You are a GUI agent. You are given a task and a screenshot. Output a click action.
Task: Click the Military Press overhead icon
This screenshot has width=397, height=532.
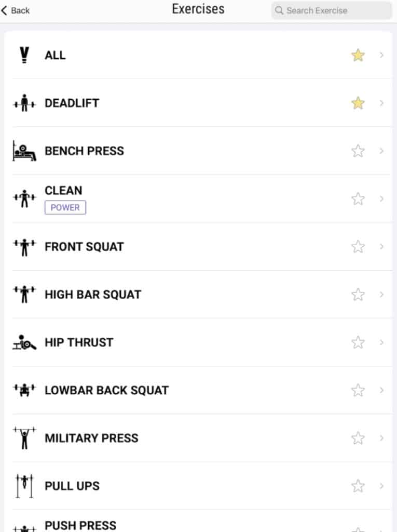[24, 438]
